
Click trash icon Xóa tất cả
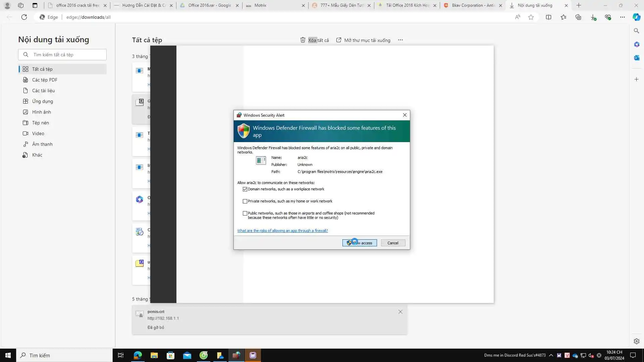click(303, 40)
